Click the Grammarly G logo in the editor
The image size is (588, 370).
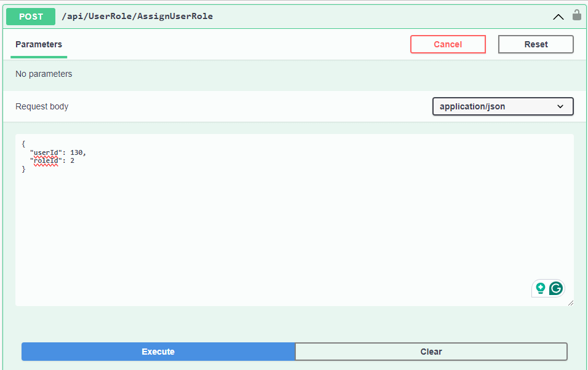pyautogui.click(x=555, y=288)
